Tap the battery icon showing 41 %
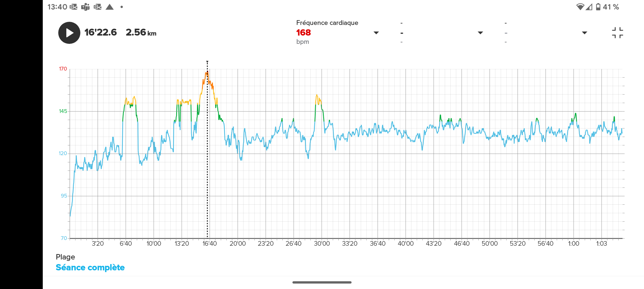The width and height of the screenshot is (644, 289). pyautogui.click(x=598, y=7)
